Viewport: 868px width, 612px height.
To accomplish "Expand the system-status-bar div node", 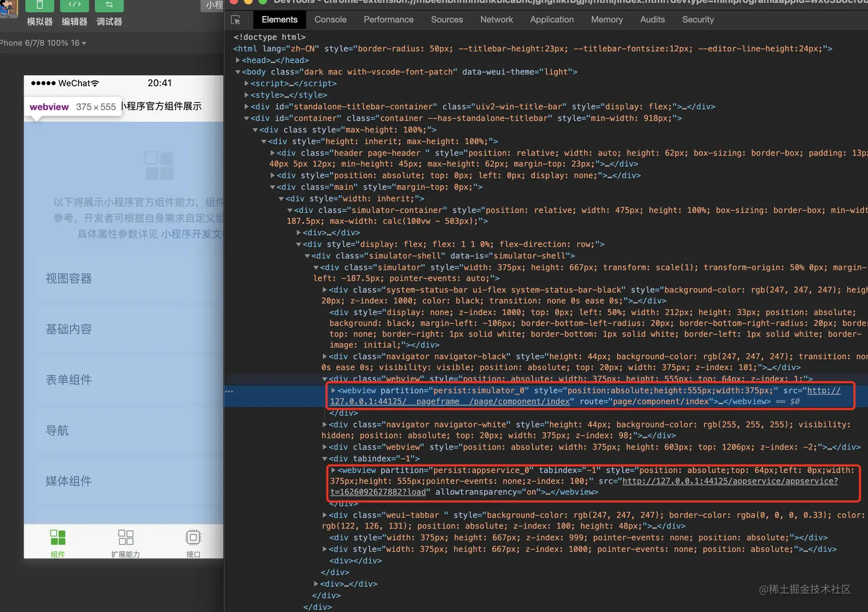I will point(324,290).
